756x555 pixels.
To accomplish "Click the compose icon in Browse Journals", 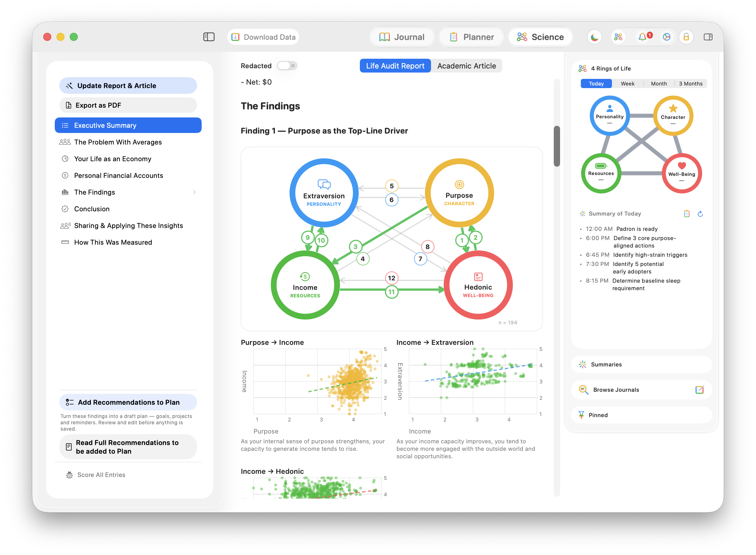I will [x=699, y=390].
